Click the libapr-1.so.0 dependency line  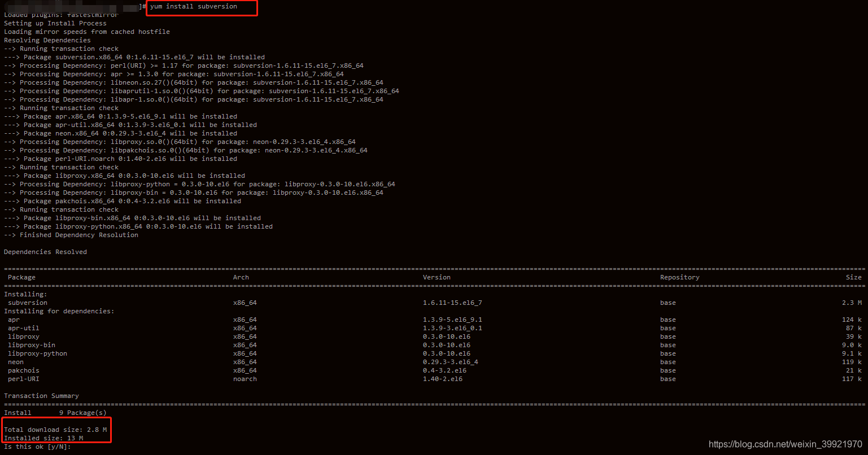coord(194,99)
